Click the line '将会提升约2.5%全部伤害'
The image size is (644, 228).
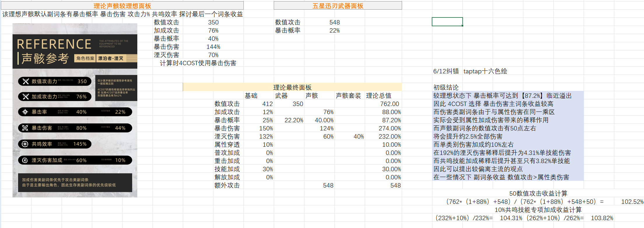468,137
